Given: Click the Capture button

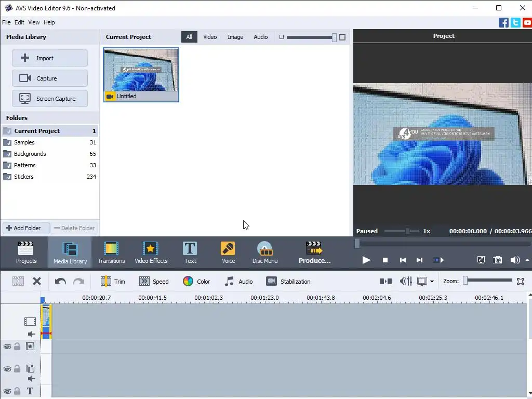Looking at the screenshot, I should coord(50,78).
